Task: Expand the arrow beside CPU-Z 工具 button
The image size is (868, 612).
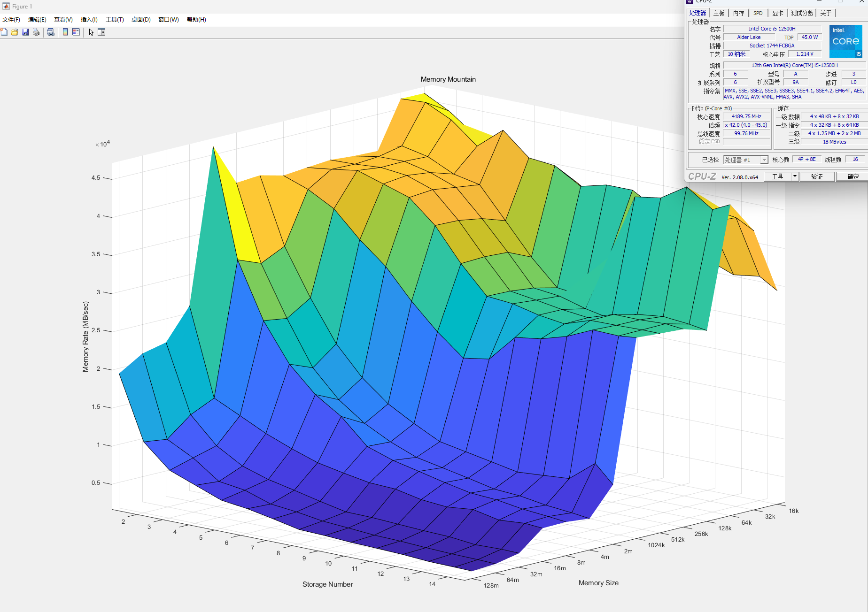Action: pos(795,176)
